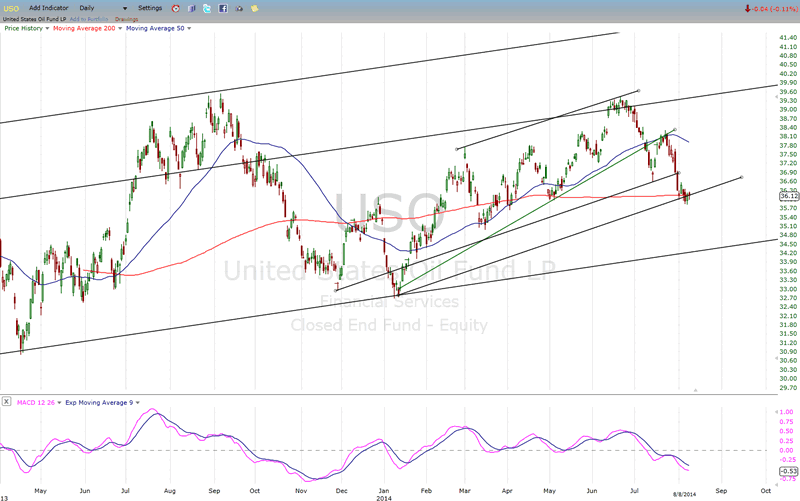Screen dimensions: 800x501
Task: Open the Add Indicator menu
Action: click(x=48, y=8)
